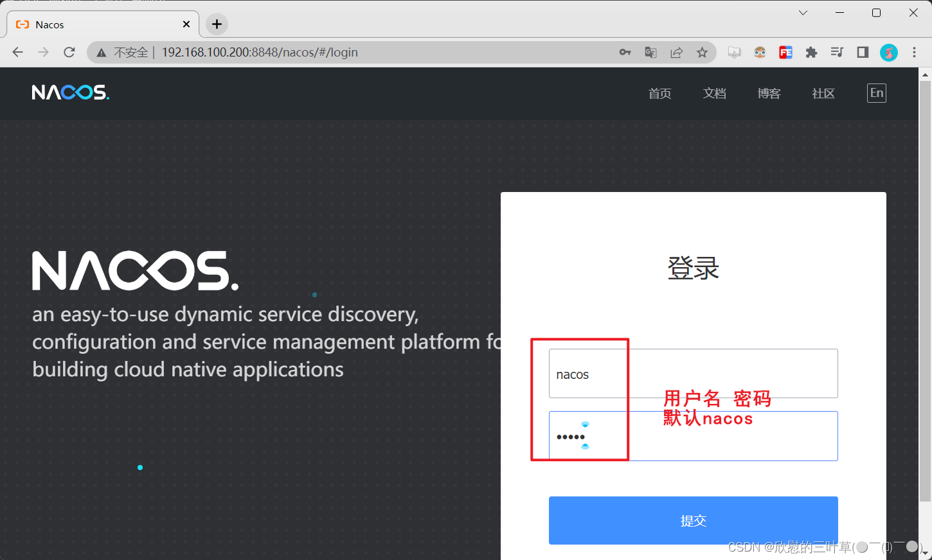Open the face avatar extension icon
932x560 pixels.
(x=760, y=52)
